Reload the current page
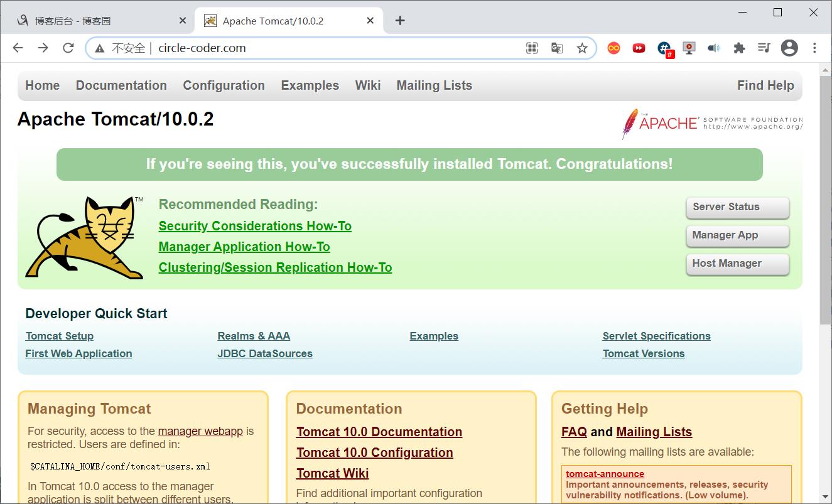This screenshot has height=504, width=832. point(68,48)
